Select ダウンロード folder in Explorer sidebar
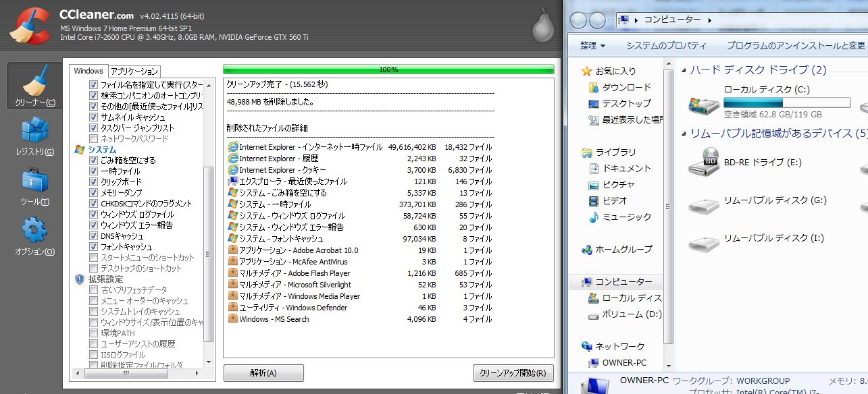Image resolution: width=868 pixels, height=394 pixels. (x=619, y=87)
